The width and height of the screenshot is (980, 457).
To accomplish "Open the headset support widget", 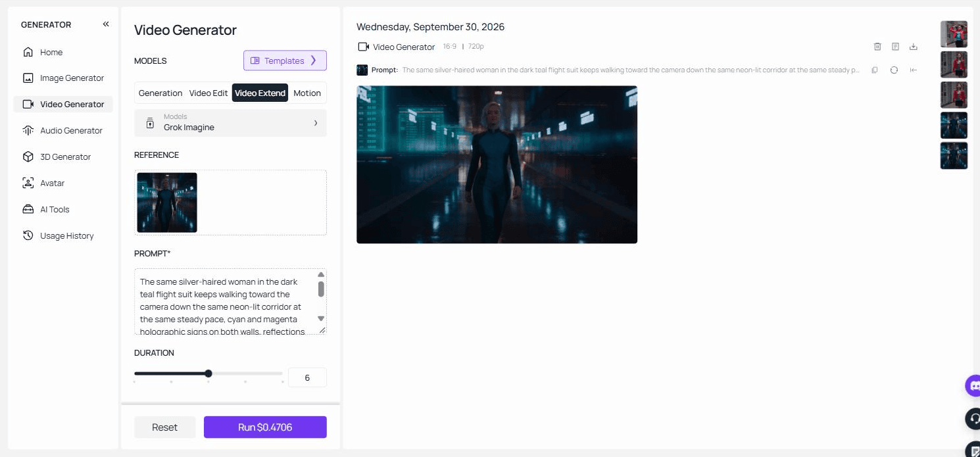I will click(973, 418).
